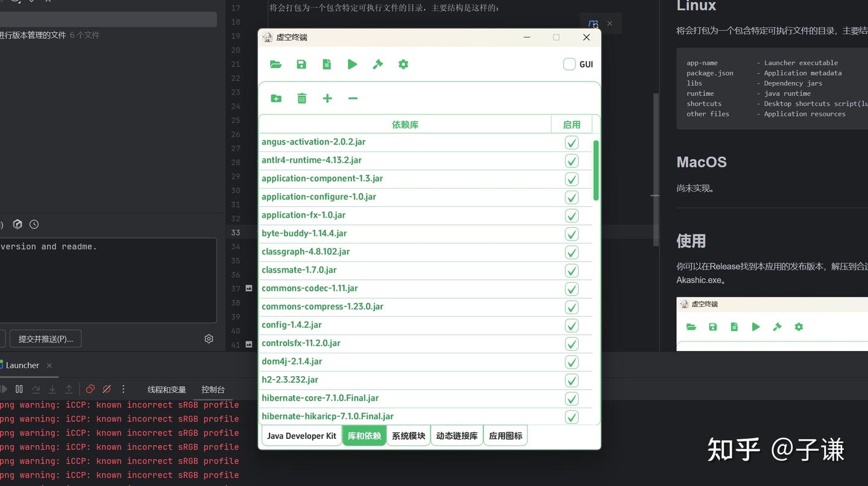Screen dimensions: 868x486
Task: Open commit message history clock icon in IDE
Action: coord(34,224)
